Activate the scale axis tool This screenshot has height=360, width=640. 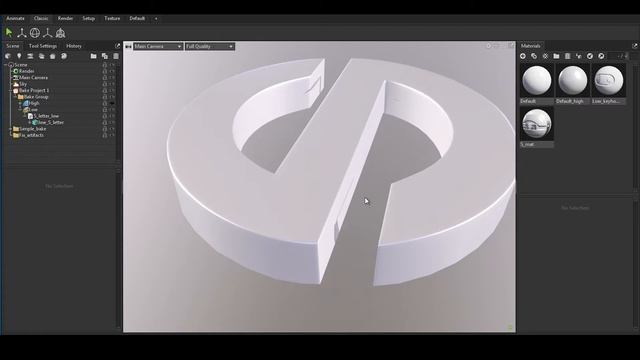(48, 33)
